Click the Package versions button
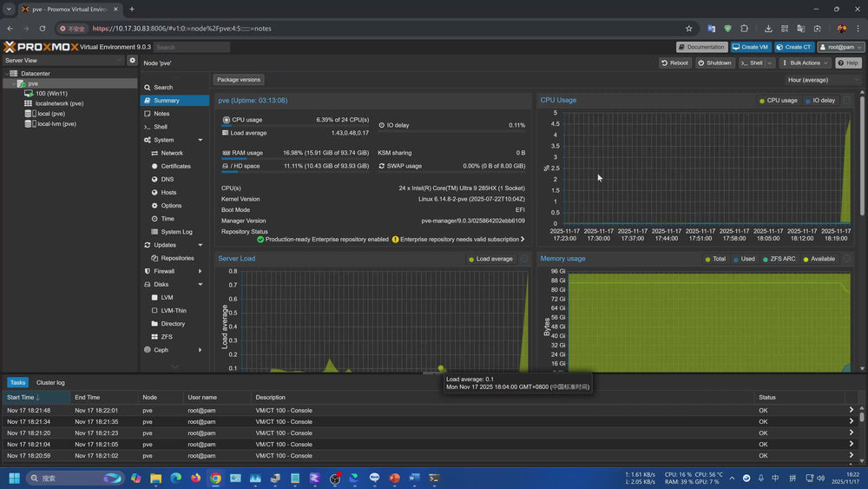Screen dimensions: 868x489 (x=239, y=80)
